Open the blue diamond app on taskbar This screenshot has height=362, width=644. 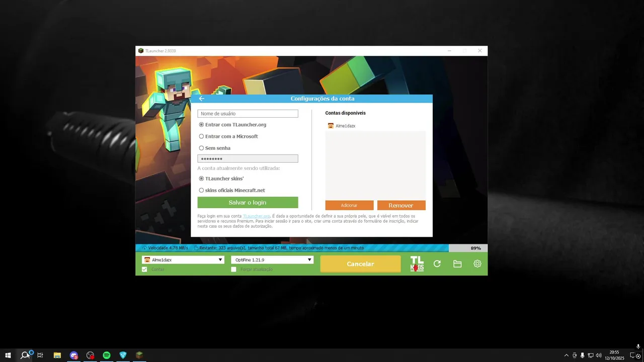(x=123, y=355)
